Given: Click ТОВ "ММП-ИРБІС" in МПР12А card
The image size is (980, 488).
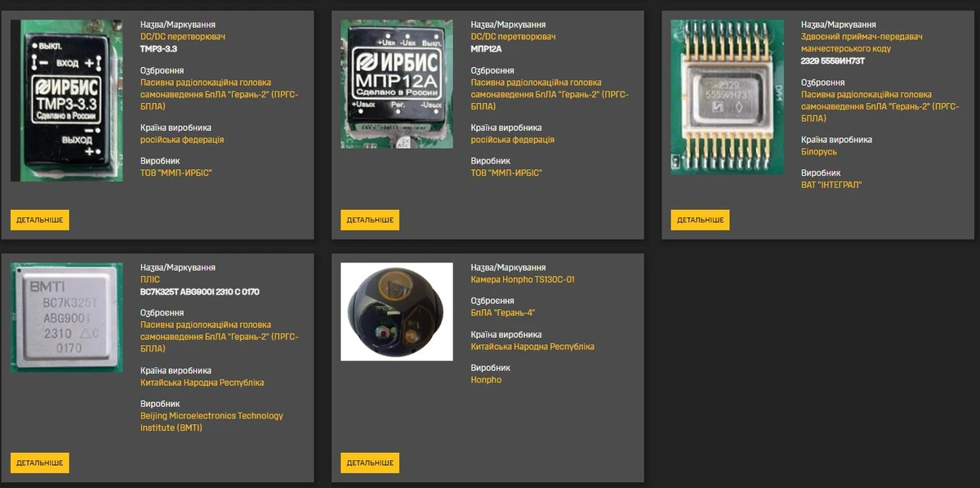Looking at the screenshot, I should click(x=506, y=172).
